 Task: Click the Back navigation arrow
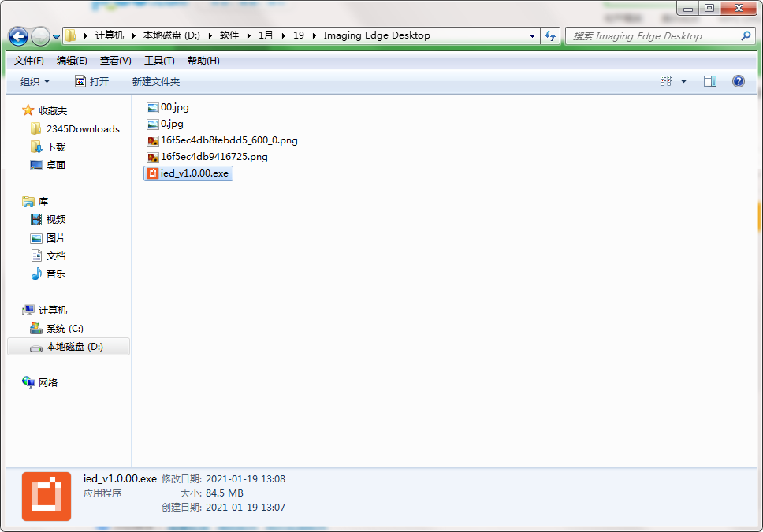18,36
